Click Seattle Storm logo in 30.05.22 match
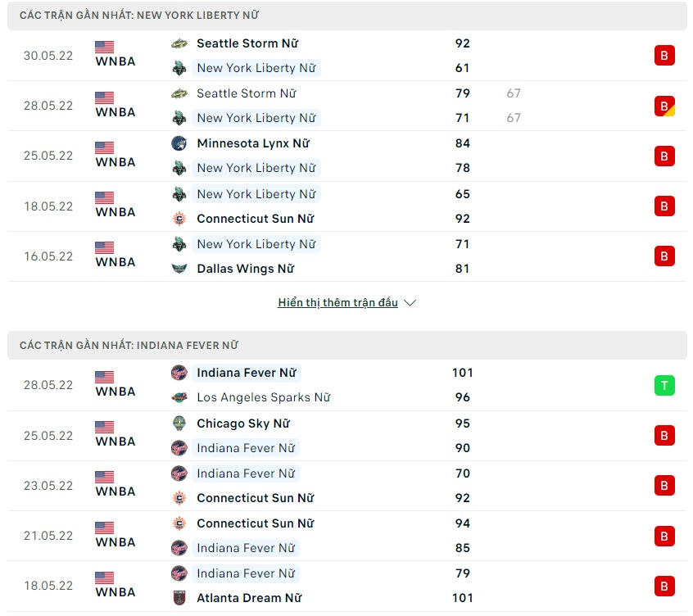 (179, 43)
